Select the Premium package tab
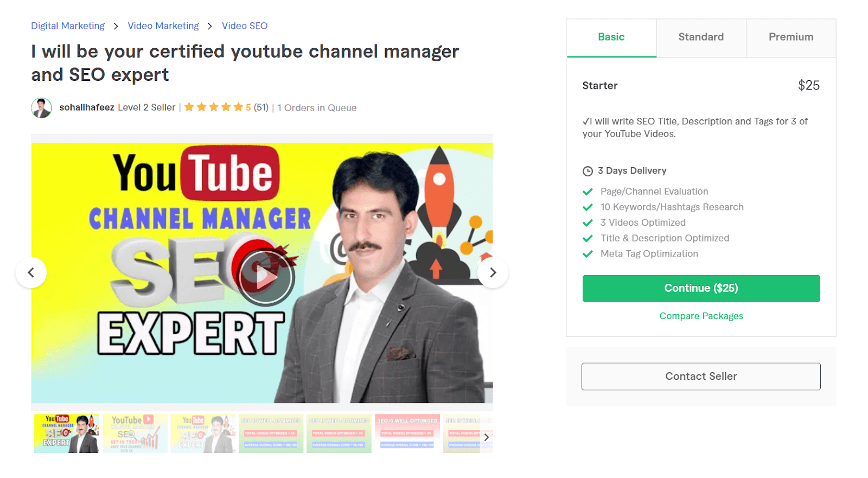 791,37
